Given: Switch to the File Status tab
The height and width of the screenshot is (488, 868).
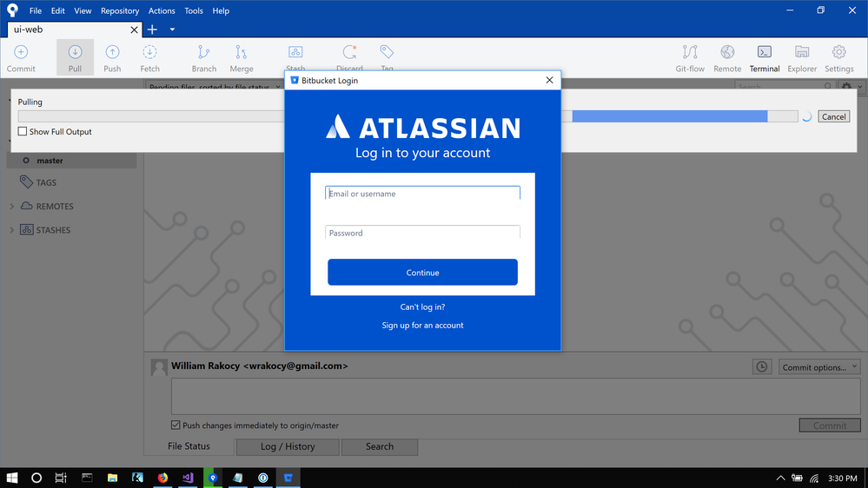Looking at the screenshot, I should [x=189, y=446].
